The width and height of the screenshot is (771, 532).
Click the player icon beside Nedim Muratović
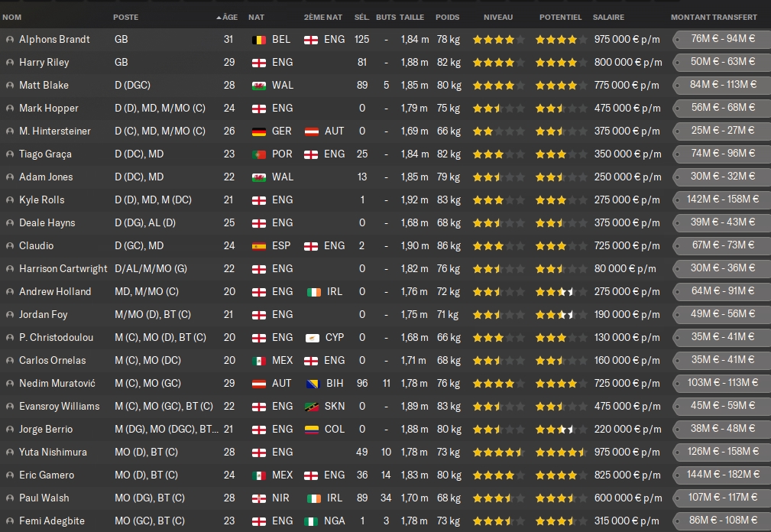tap(9, 384)
